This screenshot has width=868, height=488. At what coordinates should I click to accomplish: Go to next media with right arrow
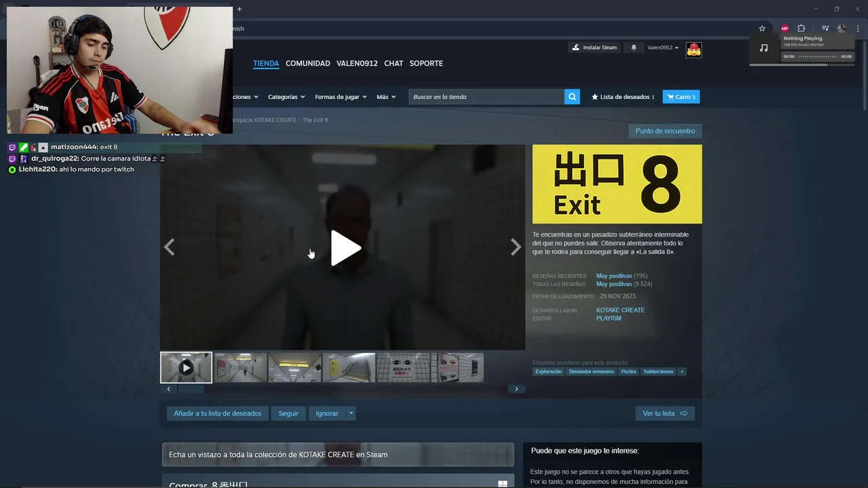515,247
